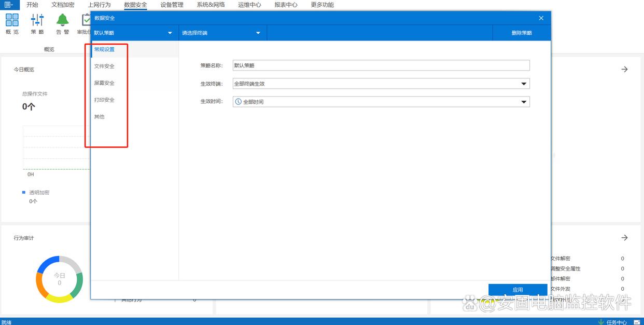
Task: Switch to the 文档加密 ribbon tab
Action: [63, 5]
